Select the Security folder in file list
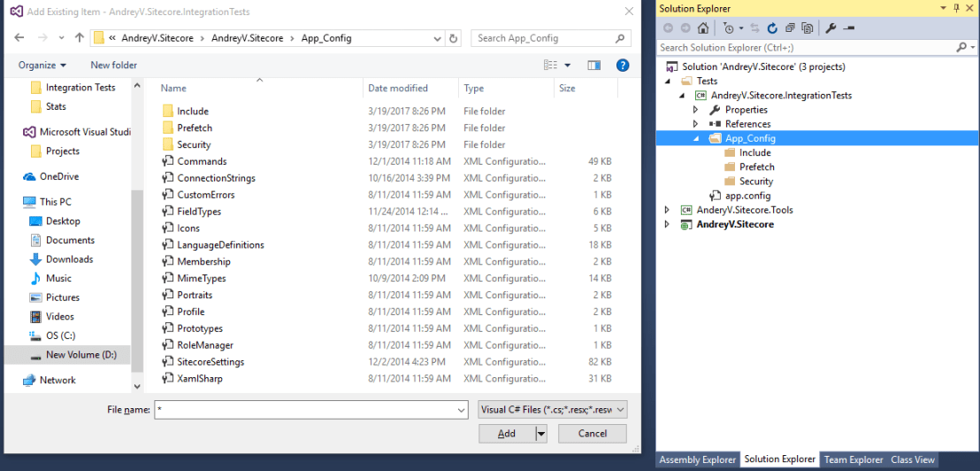This screenshot has width=980, height=471. (194, 144)
